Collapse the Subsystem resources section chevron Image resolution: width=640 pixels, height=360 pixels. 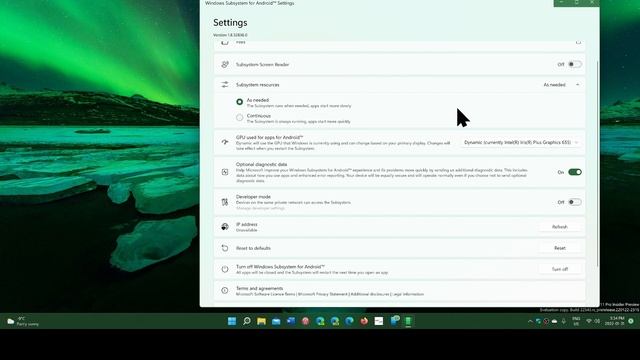[x=578, y=85]
